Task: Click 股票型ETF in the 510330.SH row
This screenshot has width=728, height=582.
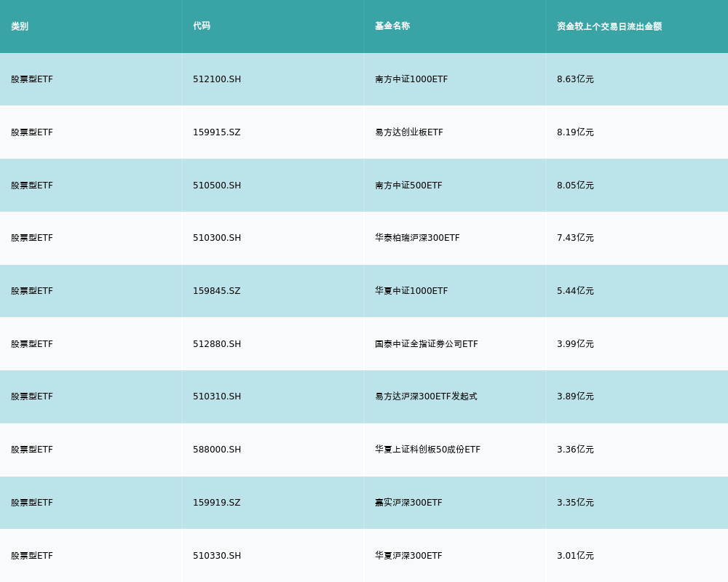Action: 32,556
